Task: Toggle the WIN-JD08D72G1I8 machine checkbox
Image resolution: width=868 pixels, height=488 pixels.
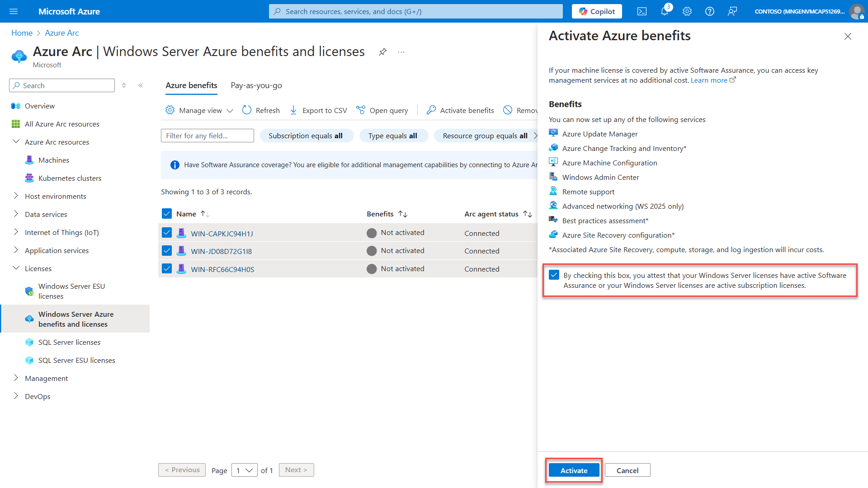Action: [167, 251]
